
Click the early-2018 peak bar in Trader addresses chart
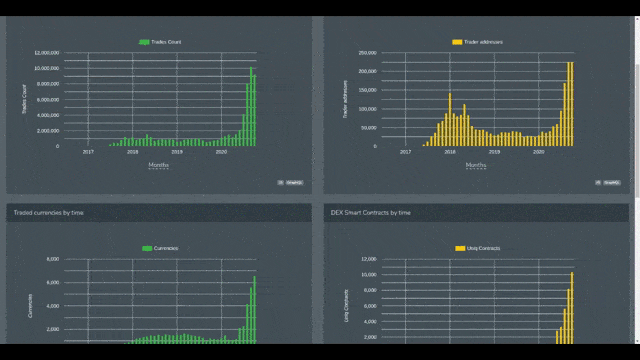tap(450, 120)
